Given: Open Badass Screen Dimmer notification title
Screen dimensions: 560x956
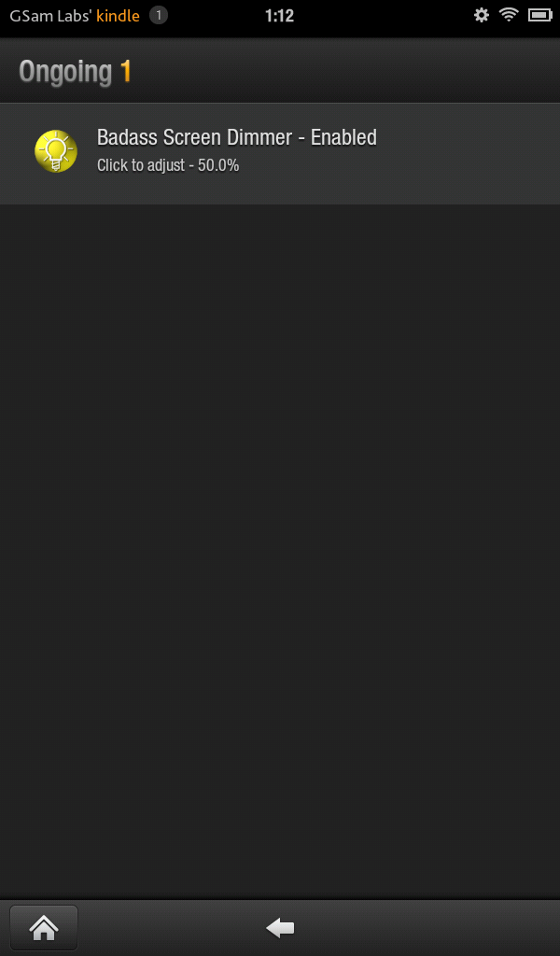Looking at the screenshot, I should coord(236,137).
